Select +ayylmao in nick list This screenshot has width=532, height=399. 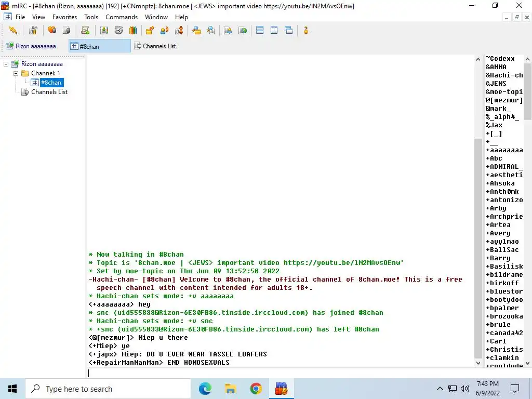click(502, 242)
